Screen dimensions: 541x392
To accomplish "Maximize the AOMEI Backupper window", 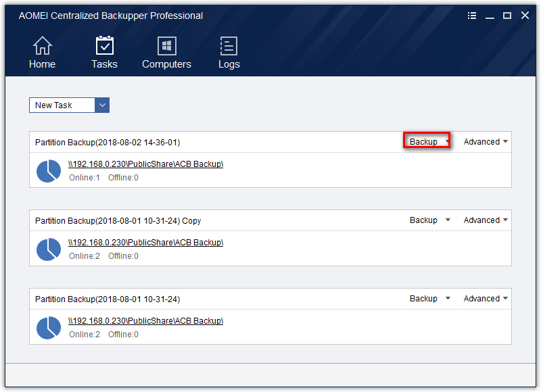I will (507, 16).
